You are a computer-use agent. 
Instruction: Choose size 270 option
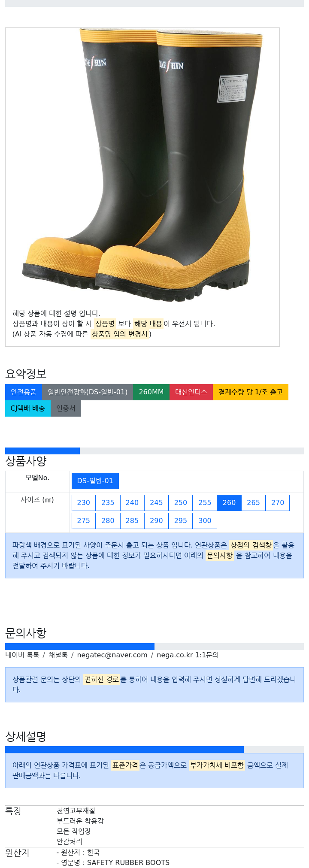[x=278, y=502]
